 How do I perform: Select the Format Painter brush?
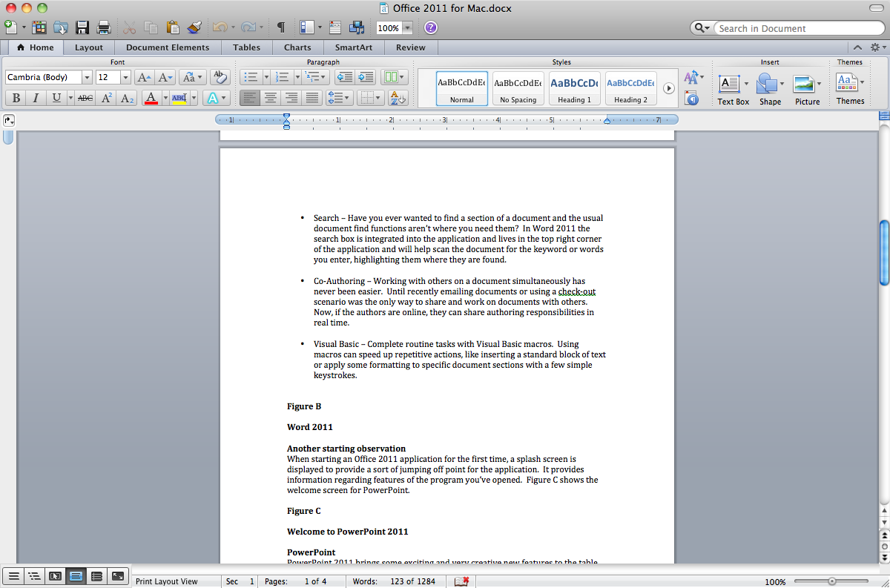point(194,28)
